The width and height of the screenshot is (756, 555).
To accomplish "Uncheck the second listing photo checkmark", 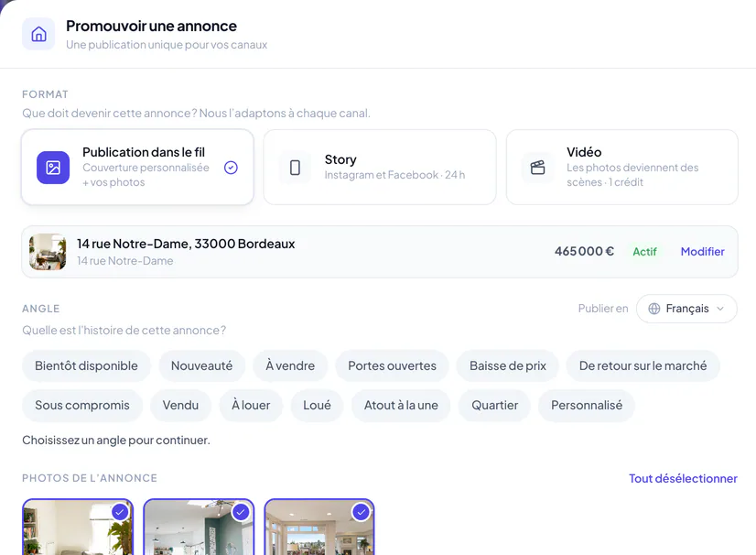I will pyautogui.click(x=241, y=512).
